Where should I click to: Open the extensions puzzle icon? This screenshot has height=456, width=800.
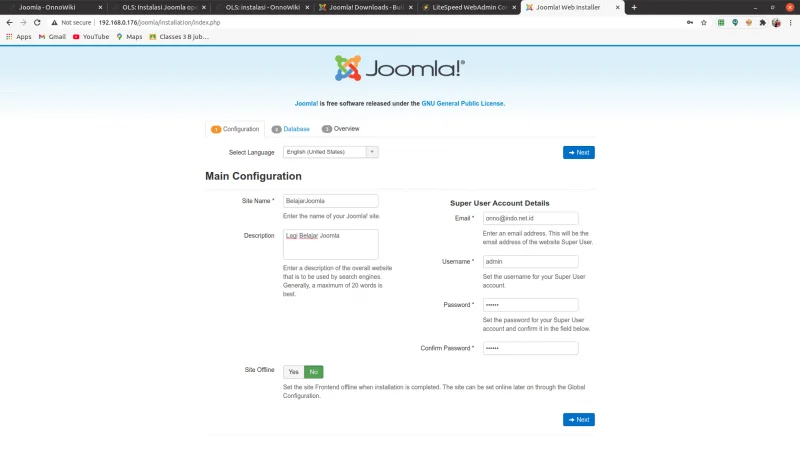tap(763, 22)
